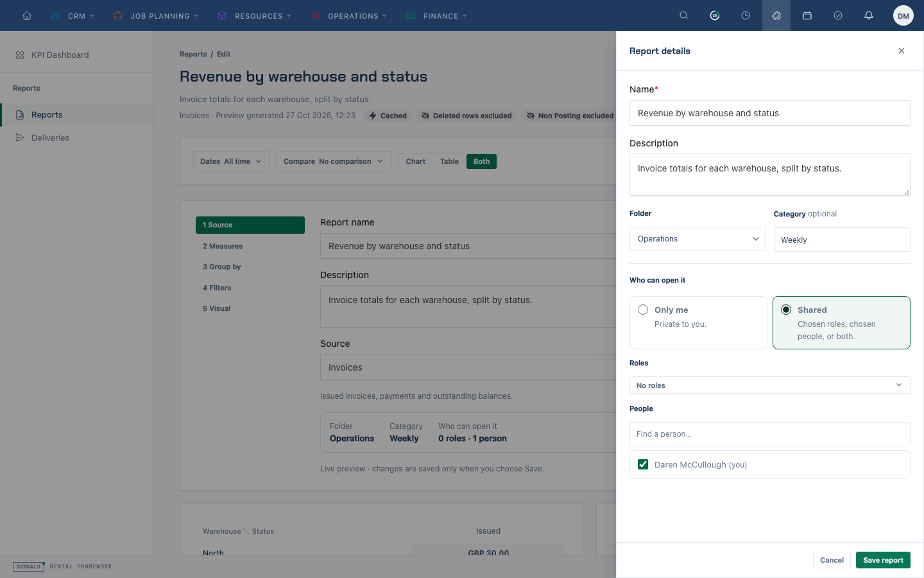Uncheck Daren McCullough (you) checkbox

(x=643, y=464)
